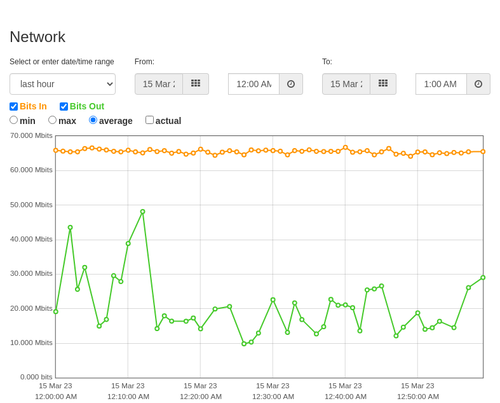This screenshot has height=403, width=500.
Task: Toggle the Bits Out checkbox
Action: [64, 106]
